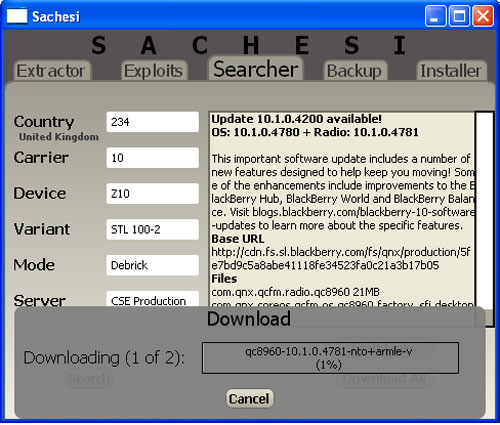Cancel the current download

(249, 399)
